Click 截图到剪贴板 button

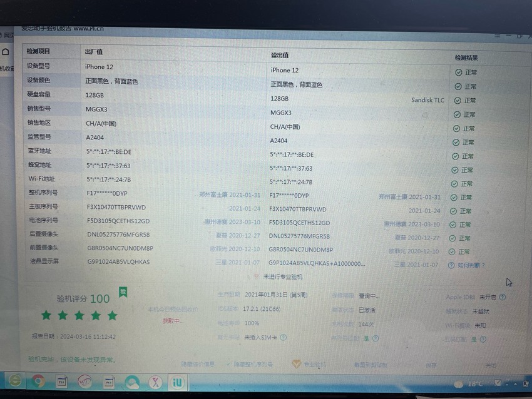[371, 365]
